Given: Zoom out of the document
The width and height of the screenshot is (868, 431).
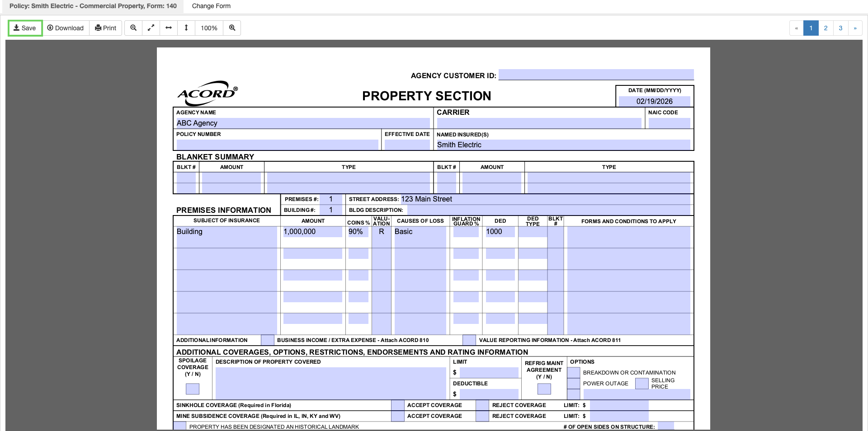Looking at the screenshot, I should pyautogui.click(x=133, y=28).
